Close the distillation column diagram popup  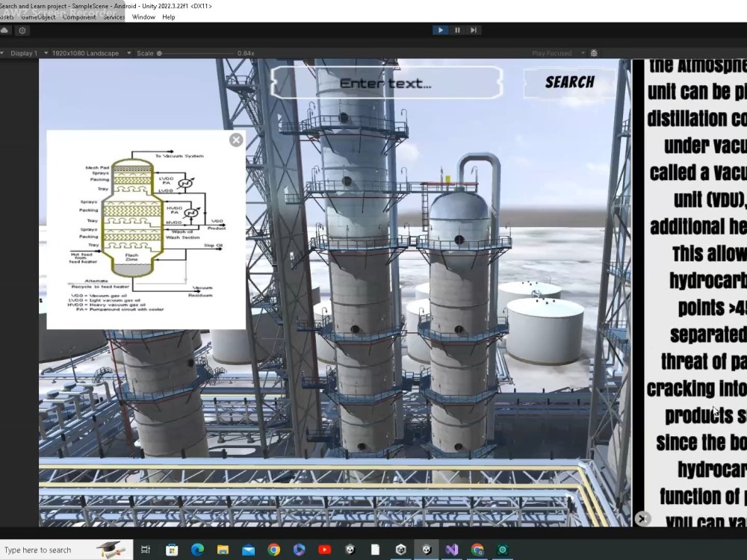pyautogui.click(x=236, y=139)
